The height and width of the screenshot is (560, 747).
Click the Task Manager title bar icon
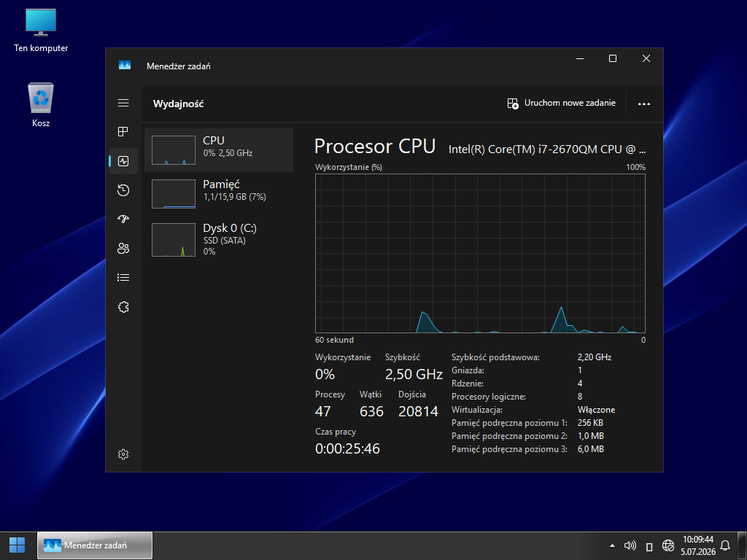point(125,65)
